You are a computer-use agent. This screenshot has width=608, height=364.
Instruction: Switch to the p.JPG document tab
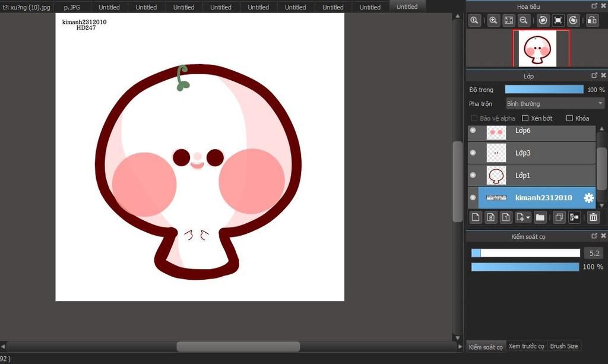(x=72, y=7)
